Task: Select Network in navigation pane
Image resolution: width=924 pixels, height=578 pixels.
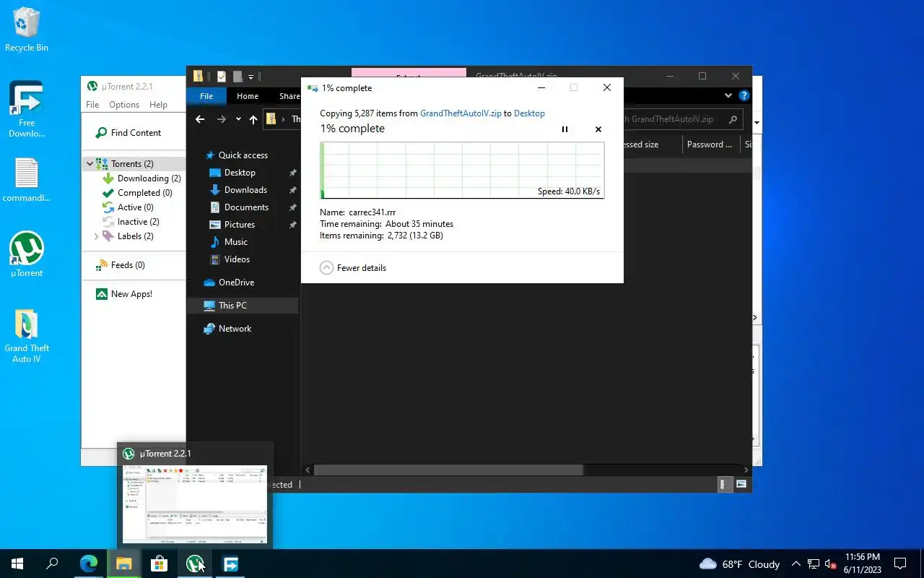Action: (235, 329)
